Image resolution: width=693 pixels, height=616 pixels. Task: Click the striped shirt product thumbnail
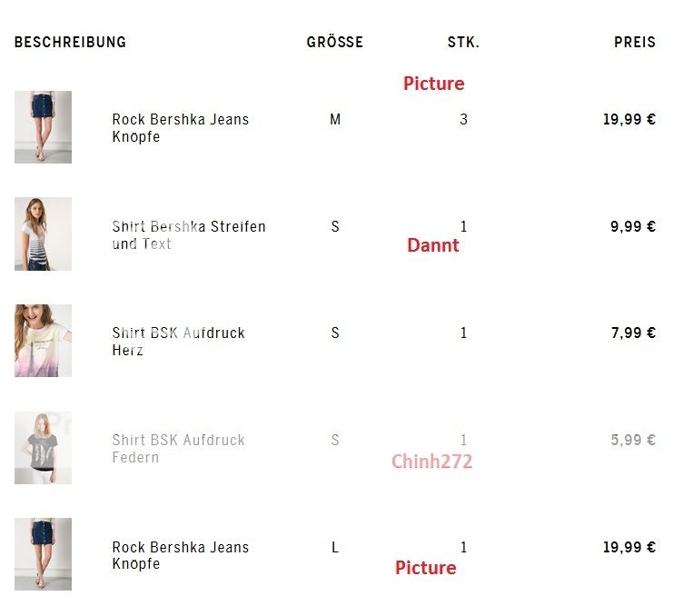(43, 233)
